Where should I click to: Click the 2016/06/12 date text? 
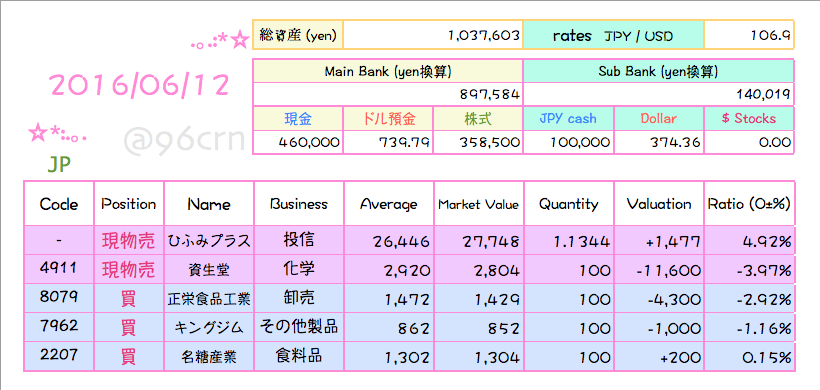point(140,85)
